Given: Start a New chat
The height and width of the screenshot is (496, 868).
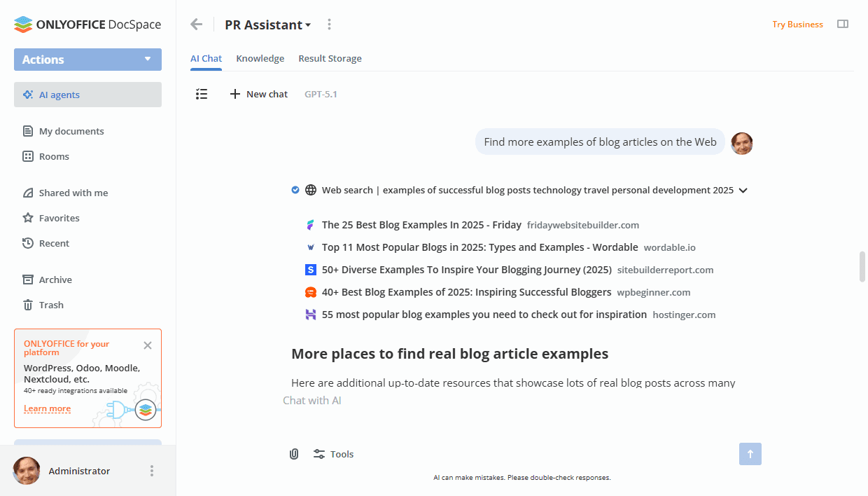Looking at the screenshot, I should click(258, 94).
